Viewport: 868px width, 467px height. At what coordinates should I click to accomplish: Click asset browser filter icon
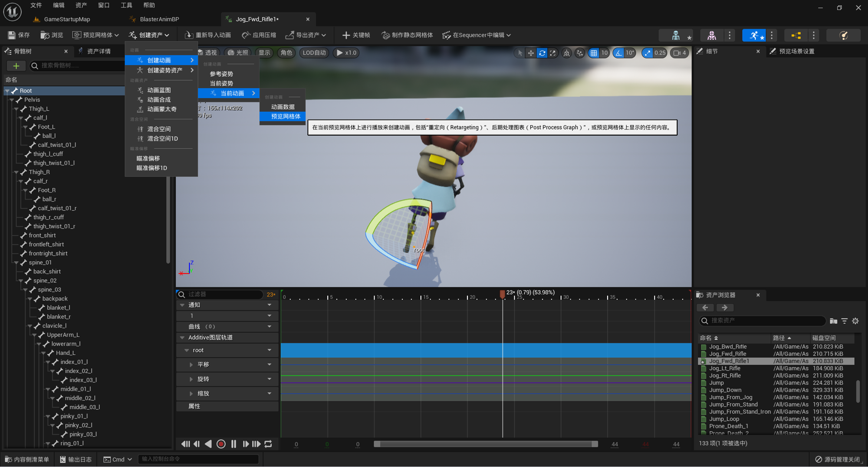845,321
